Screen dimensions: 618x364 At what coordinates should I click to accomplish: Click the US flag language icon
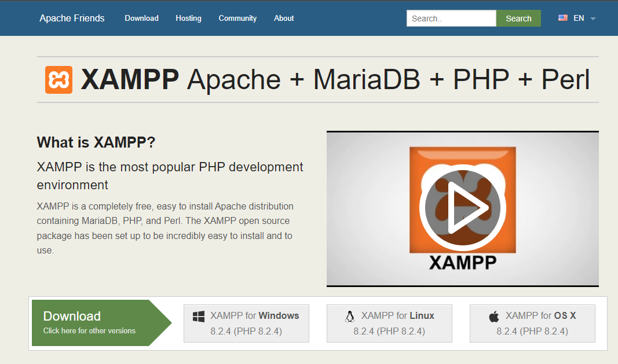(563, 18)
